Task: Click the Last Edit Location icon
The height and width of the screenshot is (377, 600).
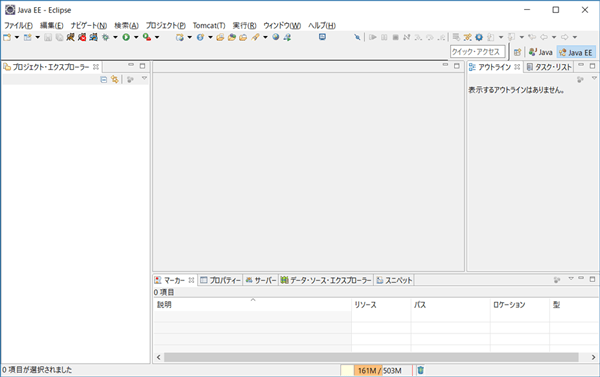Action: point(532,37)
